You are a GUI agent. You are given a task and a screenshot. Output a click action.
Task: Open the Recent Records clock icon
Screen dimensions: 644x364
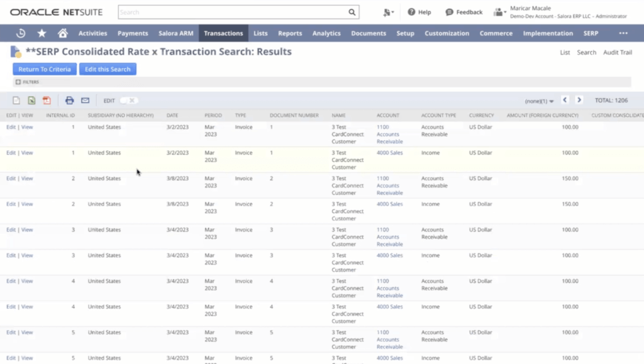click(x=21, y=33)
